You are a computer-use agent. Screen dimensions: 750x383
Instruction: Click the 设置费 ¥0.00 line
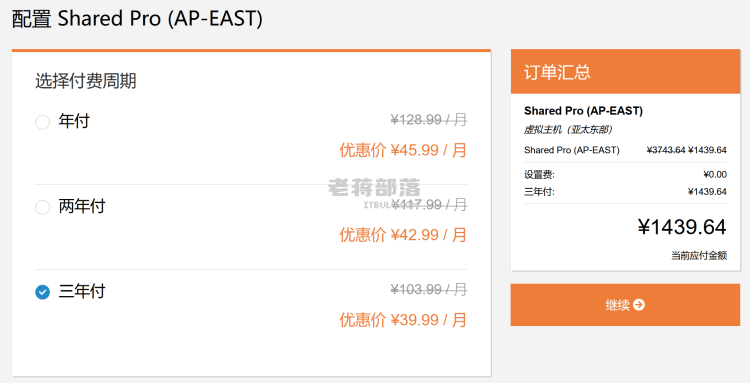click(625, 175)
